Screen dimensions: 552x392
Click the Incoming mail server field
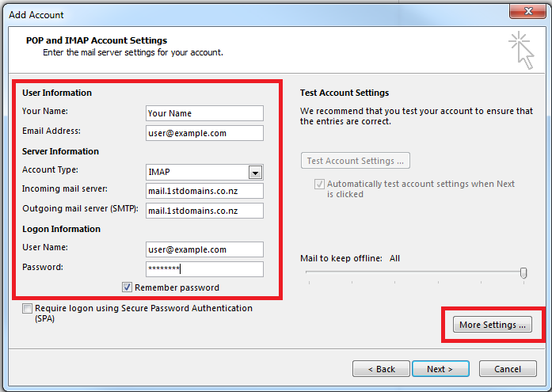pyautogui.click(x=204, y=191)
